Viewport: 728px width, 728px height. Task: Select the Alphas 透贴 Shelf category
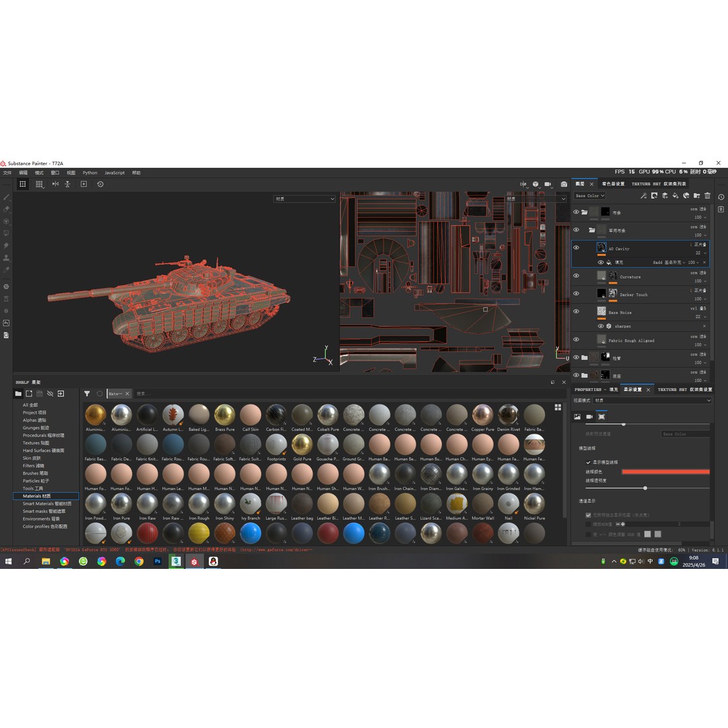tap(34, 420)
